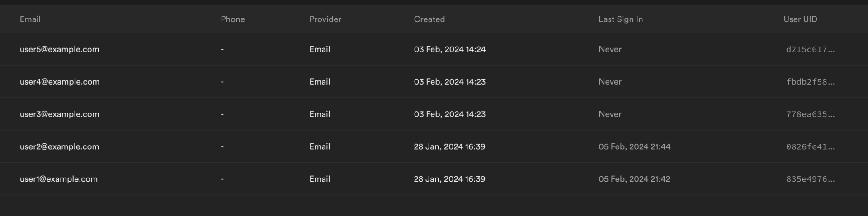
Task: Click the Provider column header
Action: tap(325, 19)
